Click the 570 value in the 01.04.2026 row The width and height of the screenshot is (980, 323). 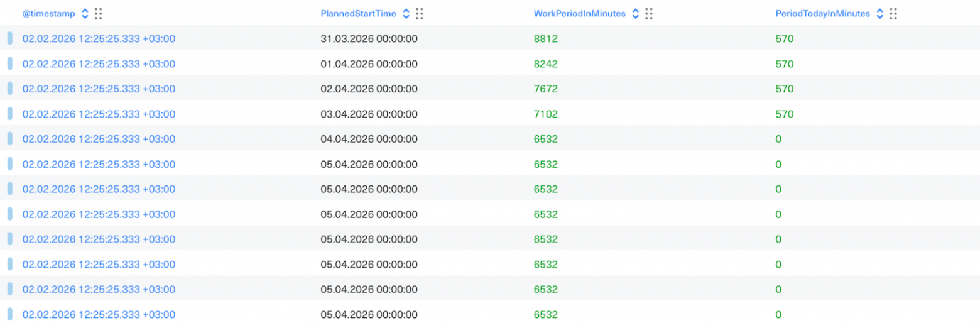[x=785, y=64]
